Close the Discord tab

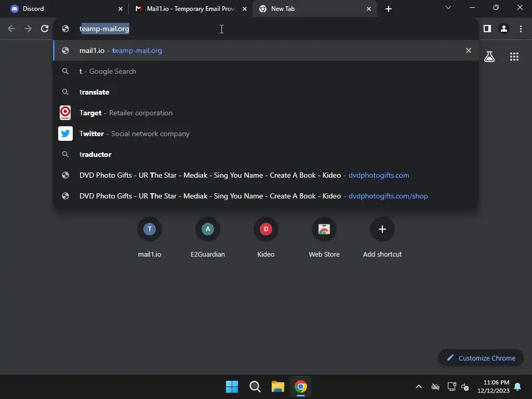click(x=121, y=9)
